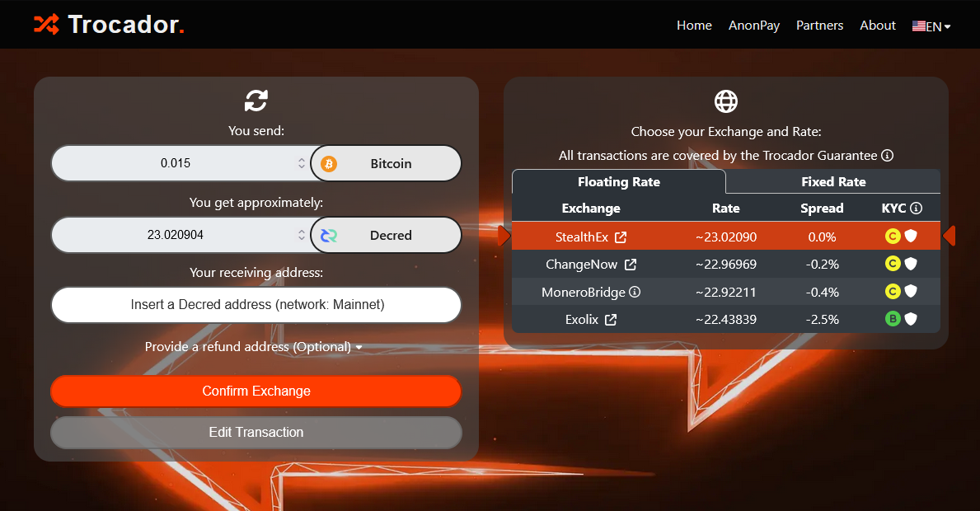Open the AnonPay menu item
Viewport: 980px width, 511px height.
753,26
